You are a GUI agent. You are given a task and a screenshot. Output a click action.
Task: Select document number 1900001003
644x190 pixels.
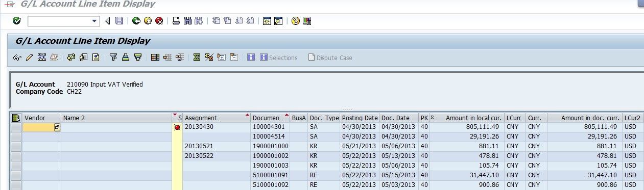click(x=270, y=166)
